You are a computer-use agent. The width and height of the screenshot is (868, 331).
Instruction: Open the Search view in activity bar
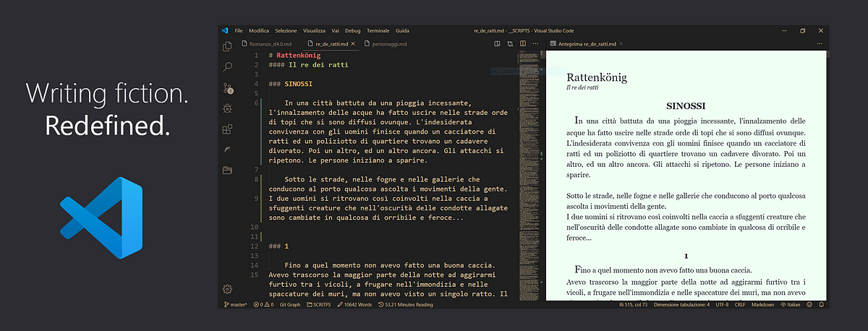[227, 66]
